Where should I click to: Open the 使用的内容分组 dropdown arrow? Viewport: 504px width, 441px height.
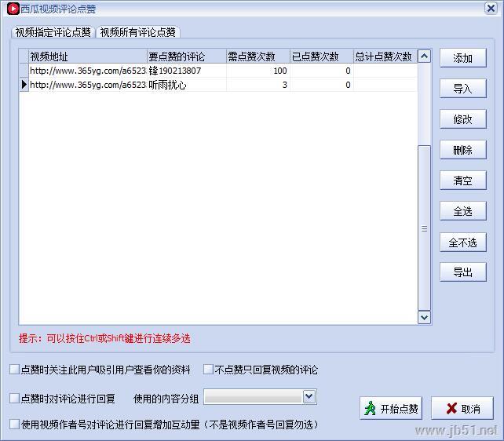pos(309,397)
